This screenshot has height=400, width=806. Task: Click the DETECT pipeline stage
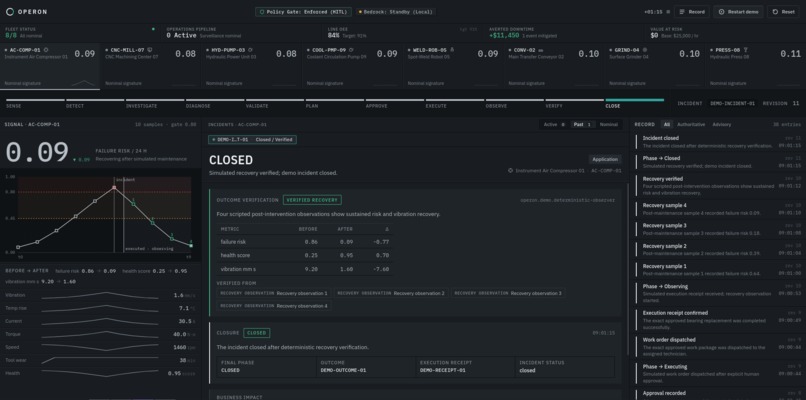point(95,103)
